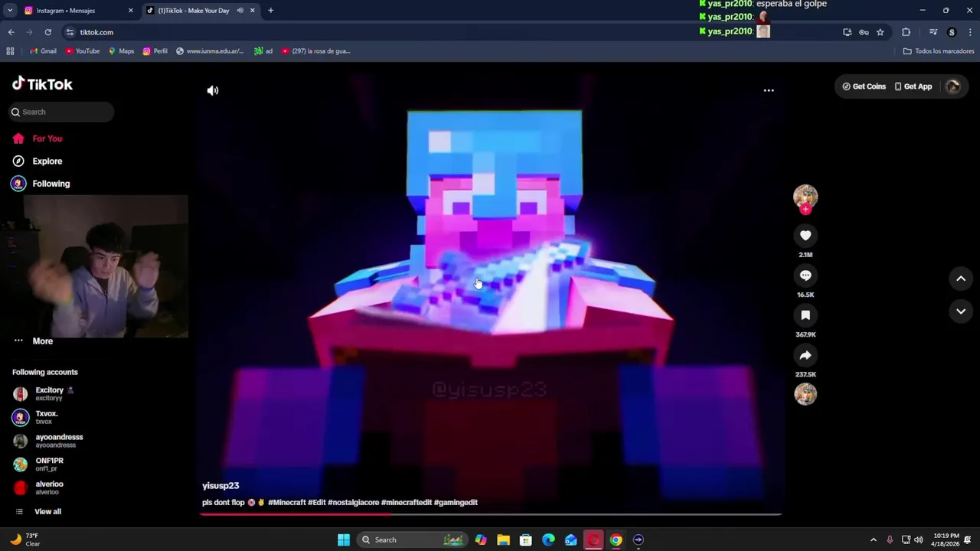
Task: Open File Explorer from taskbar
Action: (x=503, y=540)
